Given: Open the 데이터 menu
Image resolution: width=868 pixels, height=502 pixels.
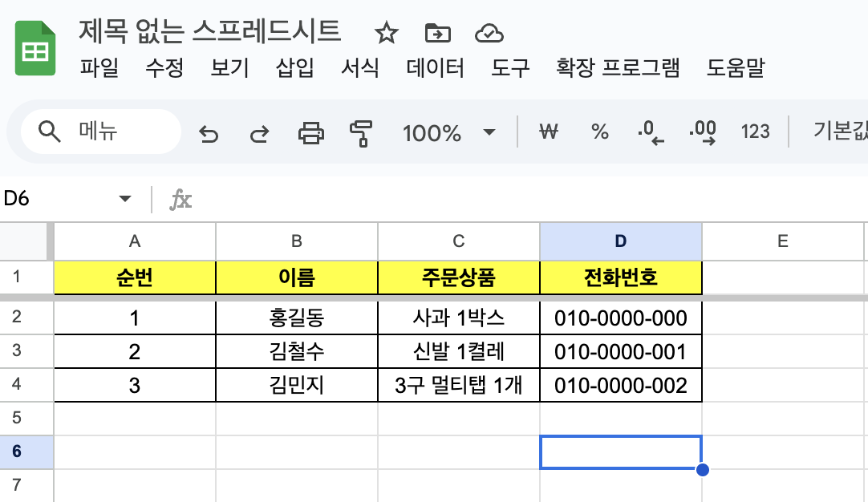Looking at the screenshot, I should 435,69.
